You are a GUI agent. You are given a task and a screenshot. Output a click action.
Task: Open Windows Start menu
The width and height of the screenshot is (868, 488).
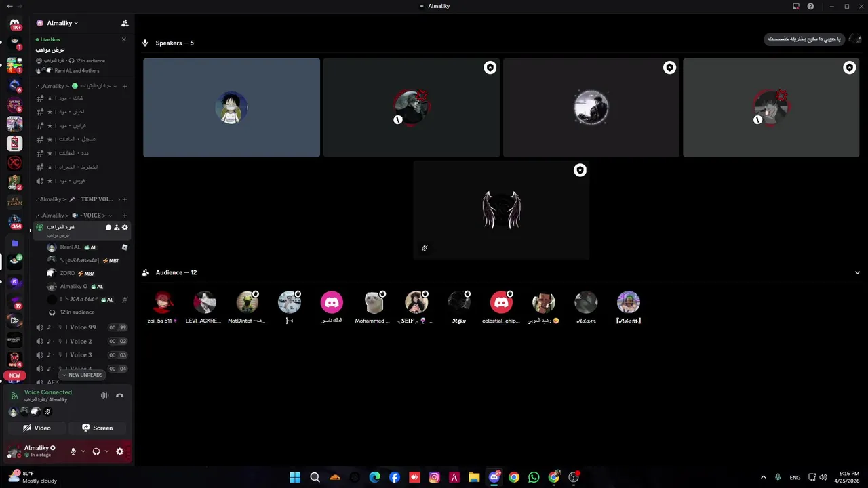(x=295, y=477)
